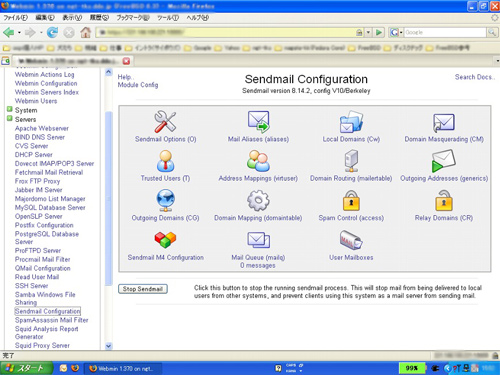Open Domain Routing server icon
500x375 pixels.
351,161
